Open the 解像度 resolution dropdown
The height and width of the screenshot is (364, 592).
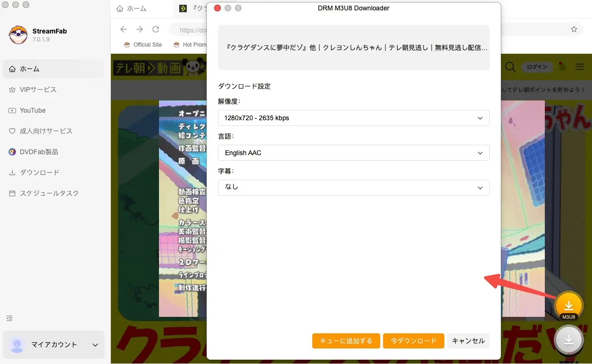(354, 118)
